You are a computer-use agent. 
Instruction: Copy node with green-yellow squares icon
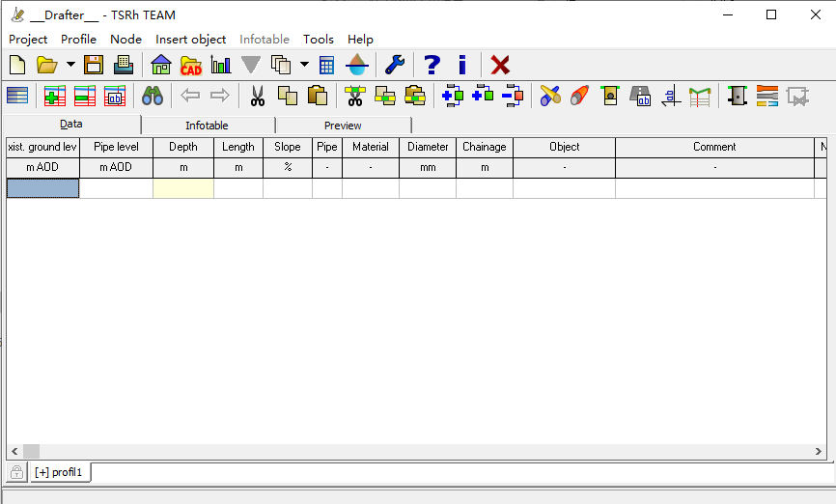[x=385, y=96]
